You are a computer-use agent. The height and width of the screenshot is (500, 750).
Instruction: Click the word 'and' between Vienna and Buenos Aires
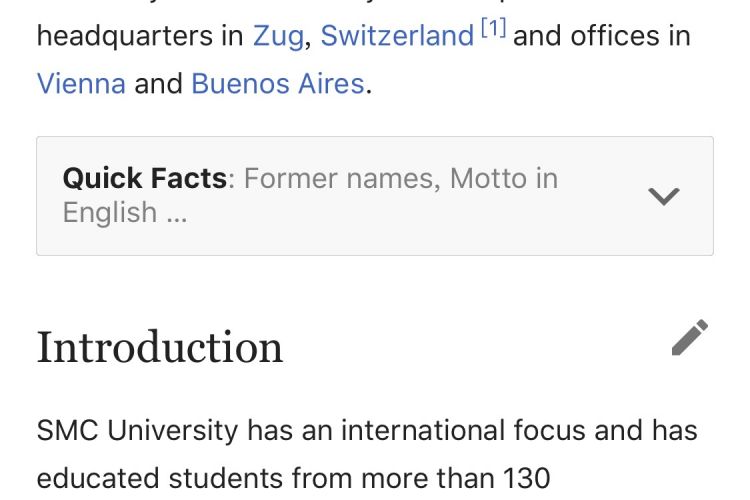(x=158, y=84)
